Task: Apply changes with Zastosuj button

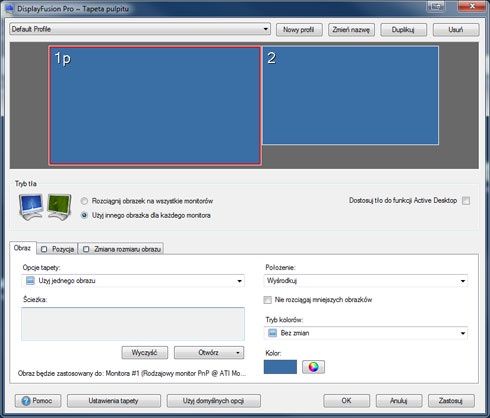Action: click(x=451, y=401)
